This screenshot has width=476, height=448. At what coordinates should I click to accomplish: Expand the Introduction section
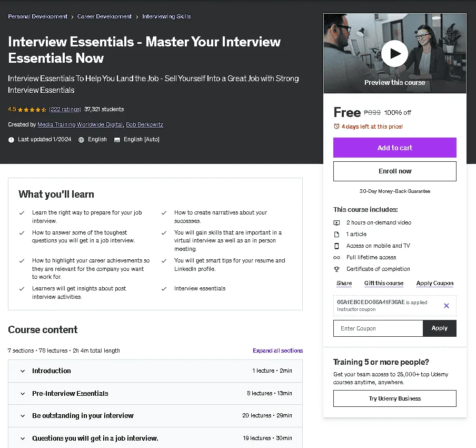(155, 371)
